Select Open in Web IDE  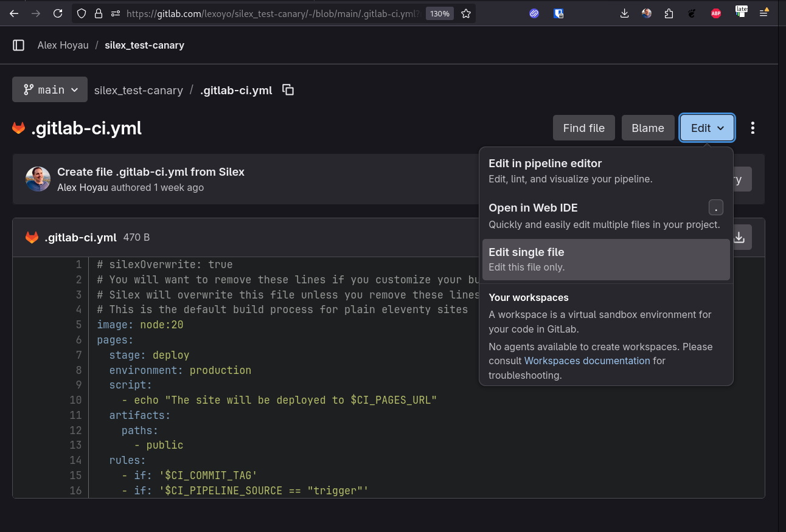pyautogui.click(x=534, y=208)
